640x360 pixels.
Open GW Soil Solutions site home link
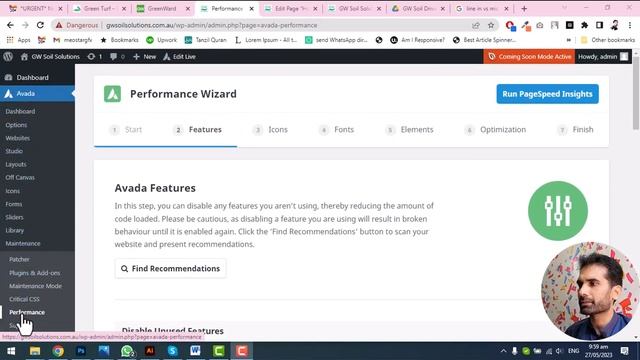50,57
